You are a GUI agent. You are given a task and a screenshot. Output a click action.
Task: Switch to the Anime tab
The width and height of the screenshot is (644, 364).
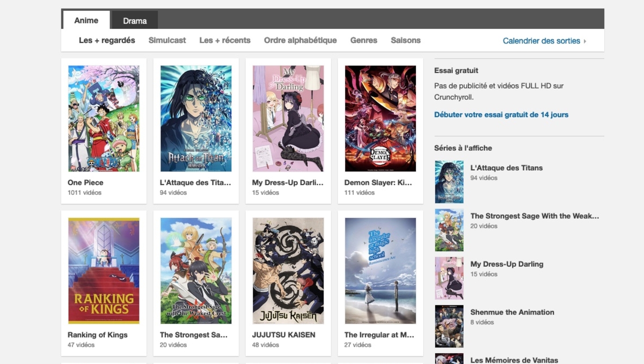(86, 20)
